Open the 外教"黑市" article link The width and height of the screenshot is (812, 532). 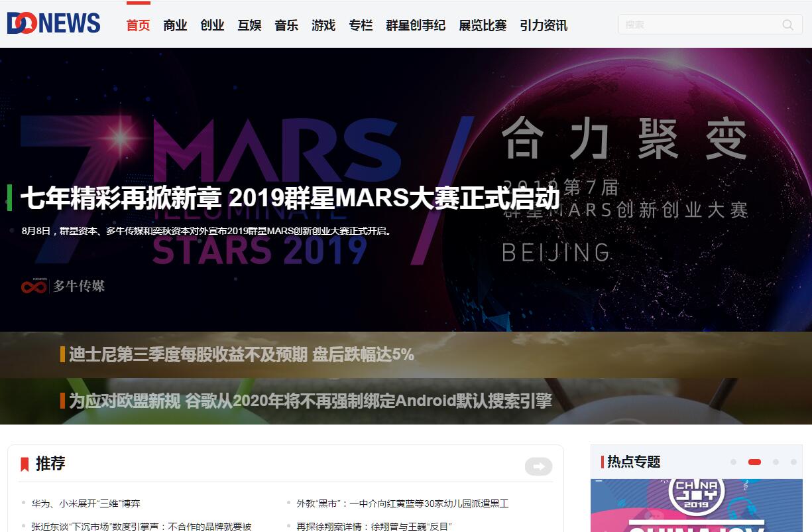pyautogui.click(x=402, y=503)
